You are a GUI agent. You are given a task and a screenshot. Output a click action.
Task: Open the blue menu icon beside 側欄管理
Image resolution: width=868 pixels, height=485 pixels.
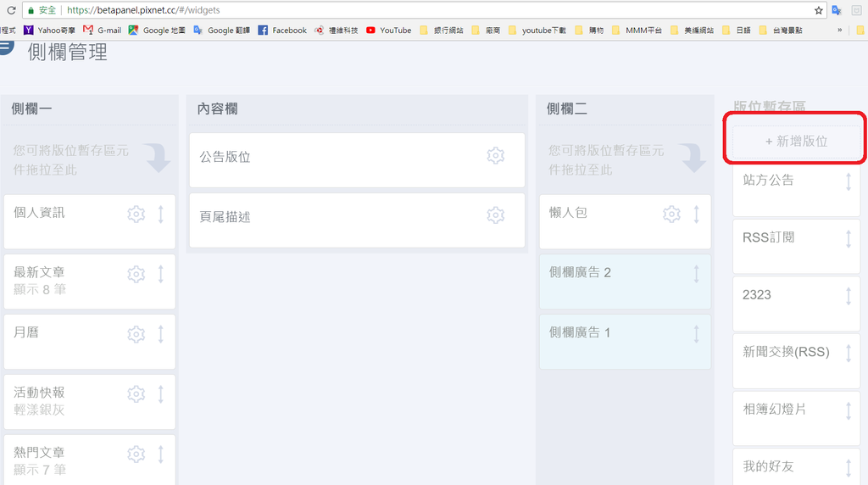[6, 47]
